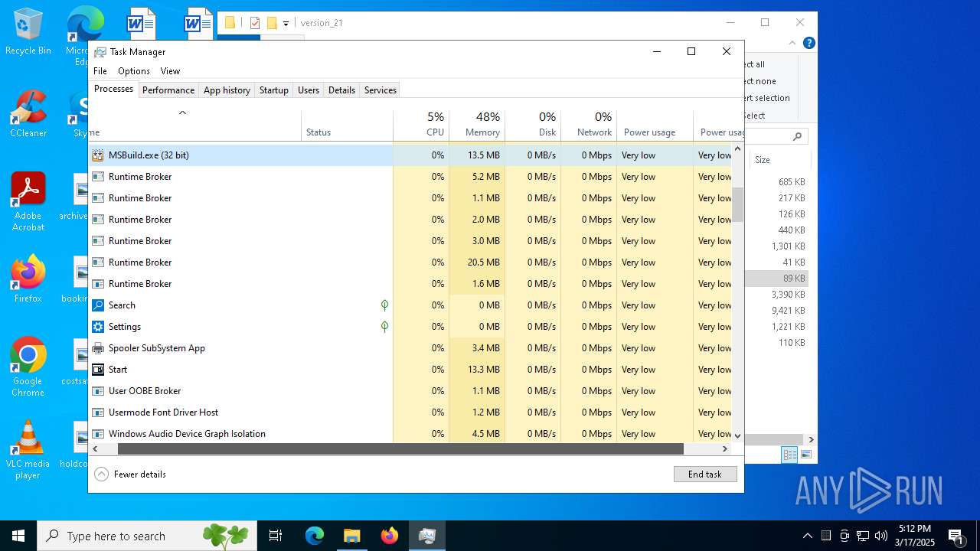Open the notification center icon

pyautogui.click(x=955, y=536)
